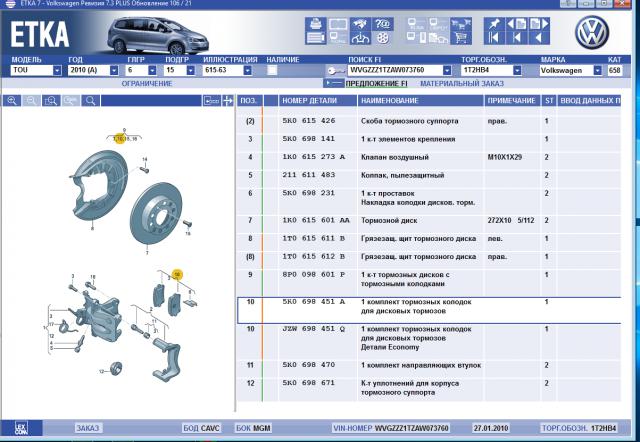Select highlighted part 5K0 698 451 A

[313, 302]
